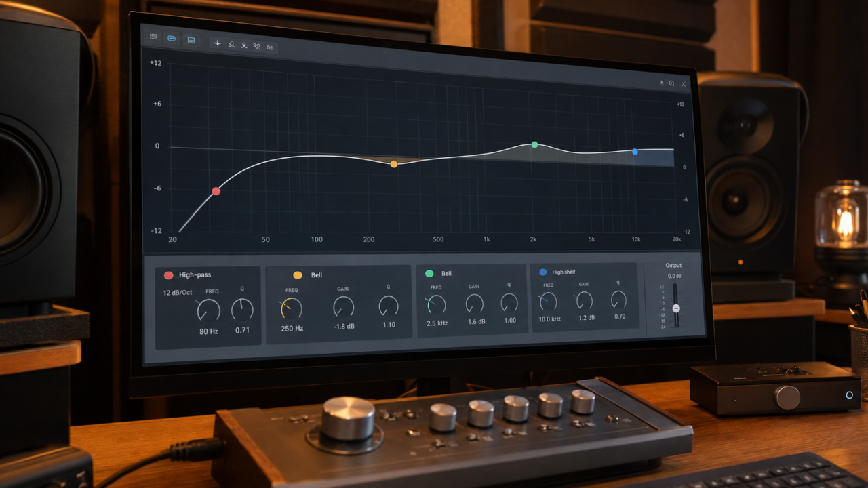The image size is (868, 488).
Task: Click the square icon beside the close button
Action: click(671, 83)
